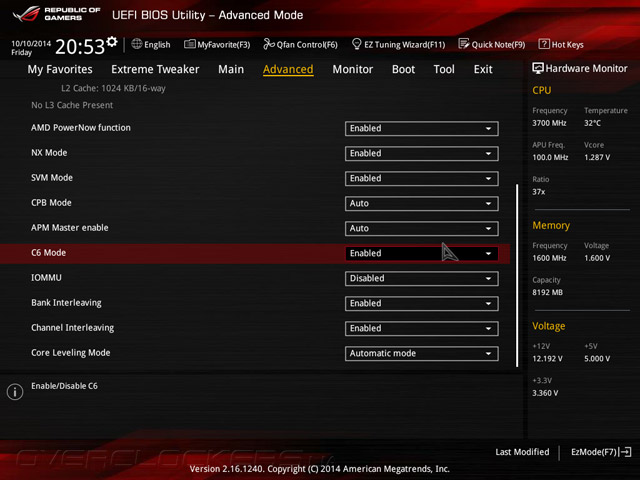Click the Quick Note notepad icon
This screenshot has width=640, height=480.
(464, 44)
